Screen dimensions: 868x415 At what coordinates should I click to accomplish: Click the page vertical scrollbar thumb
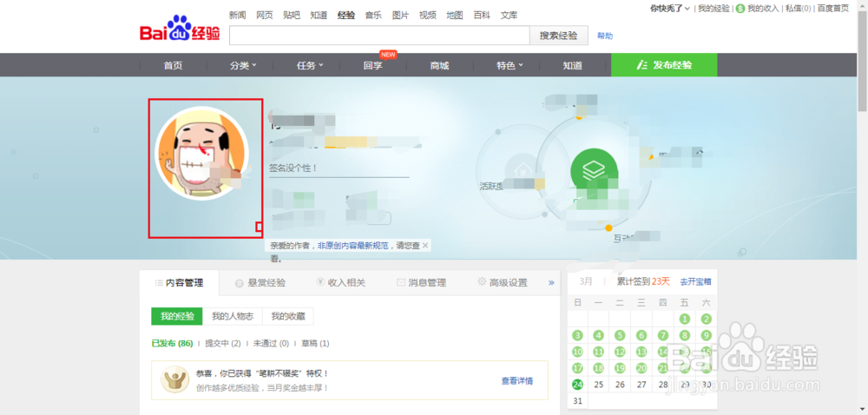(863, 61)
